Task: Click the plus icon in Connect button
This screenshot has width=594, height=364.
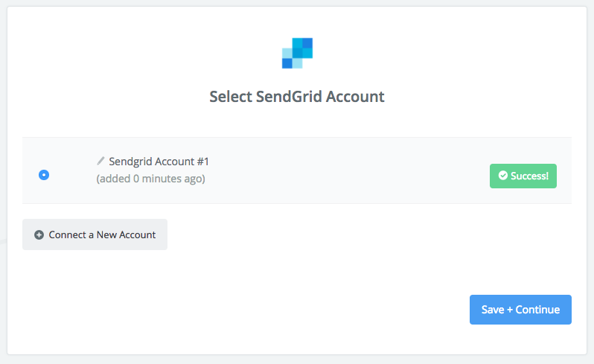Action: [x=39, y=234]
